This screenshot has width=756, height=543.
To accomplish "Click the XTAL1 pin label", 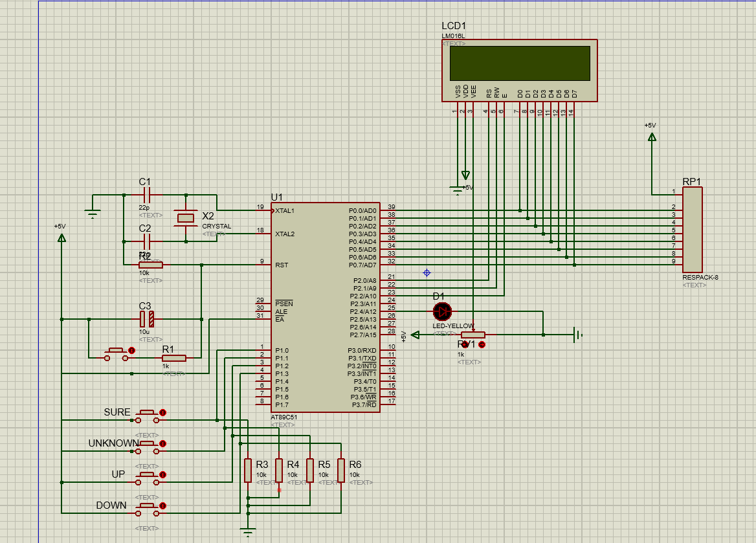I will click(284, 211).
